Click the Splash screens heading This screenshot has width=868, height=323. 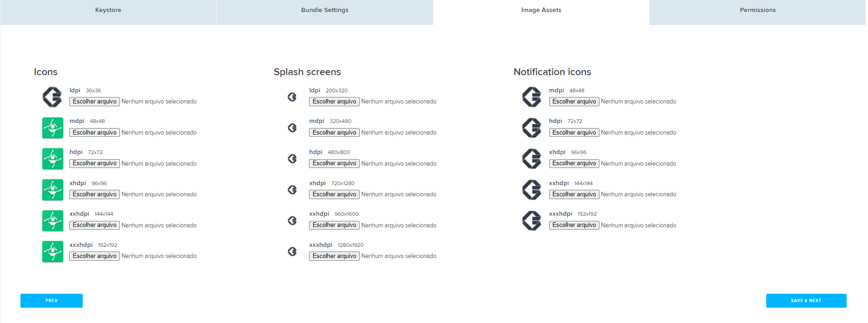[307, 72]
